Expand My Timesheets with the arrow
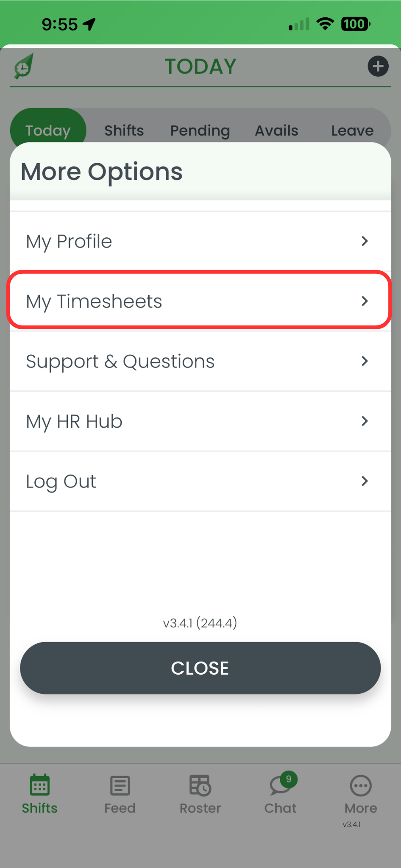 (x=365, y=301)
